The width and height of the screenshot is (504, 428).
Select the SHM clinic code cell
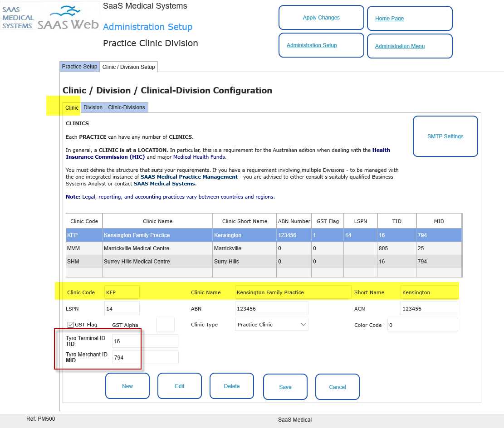point(84,262)
